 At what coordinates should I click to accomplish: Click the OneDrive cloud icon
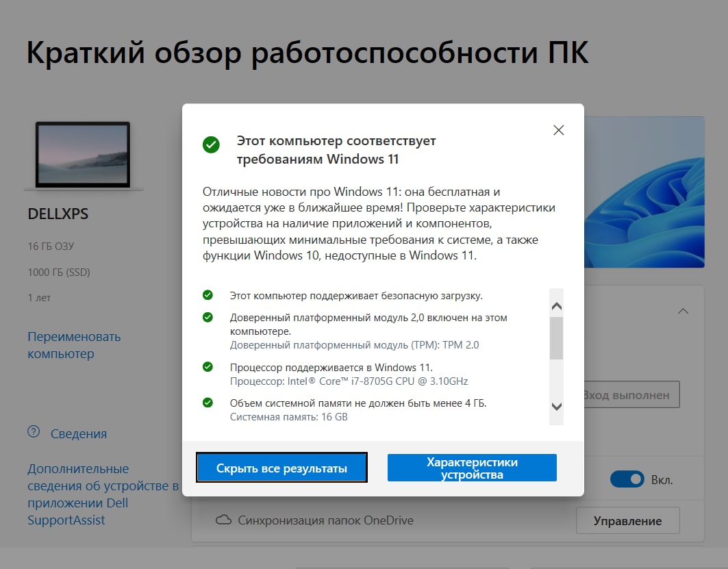[223, 520]
